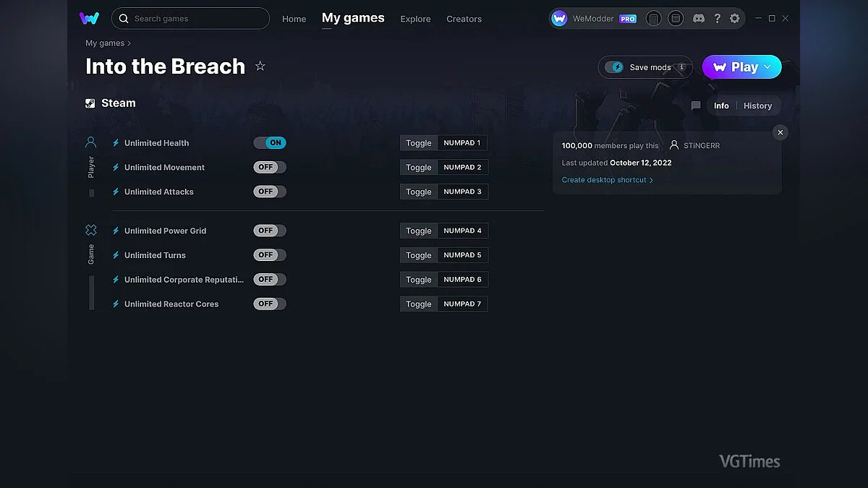Screen dimensions: 868x488
Task: Enable Unlimited Movement toggle
Action: tap(270, 167)
